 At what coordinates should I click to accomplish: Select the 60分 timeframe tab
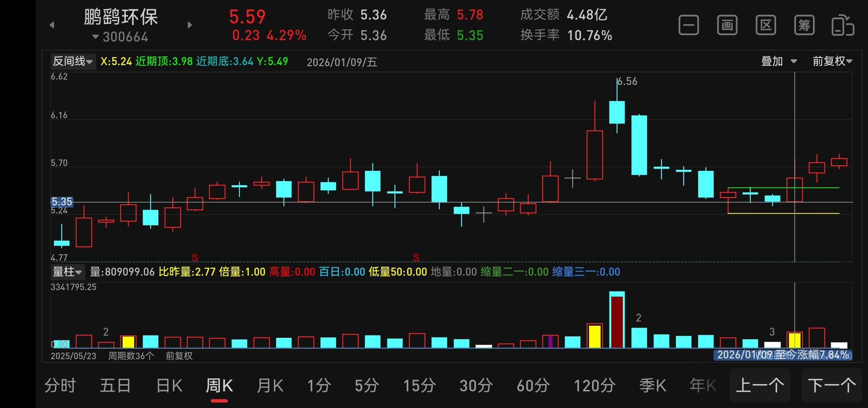[533, 386]
